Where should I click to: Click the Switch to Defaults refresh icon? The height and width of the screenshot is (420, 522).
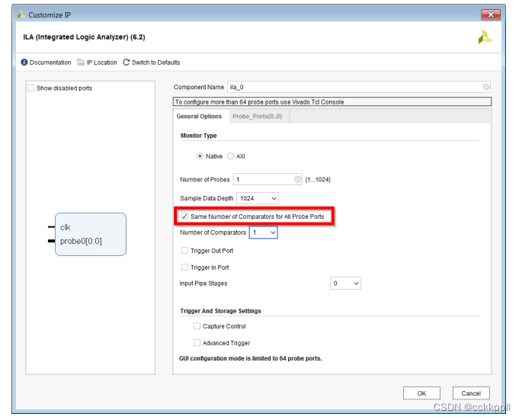126,63
